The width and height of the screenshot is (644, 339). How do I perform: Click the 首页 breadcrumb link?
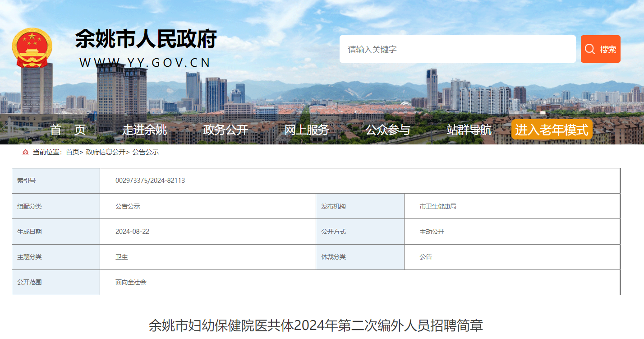[x=72, y=152]
